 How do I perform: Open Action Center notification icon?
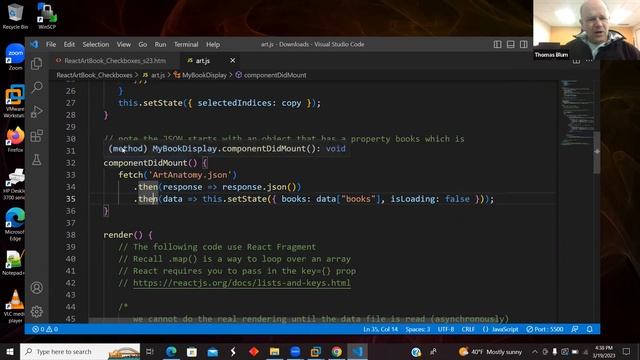click(x=627, y=351)
